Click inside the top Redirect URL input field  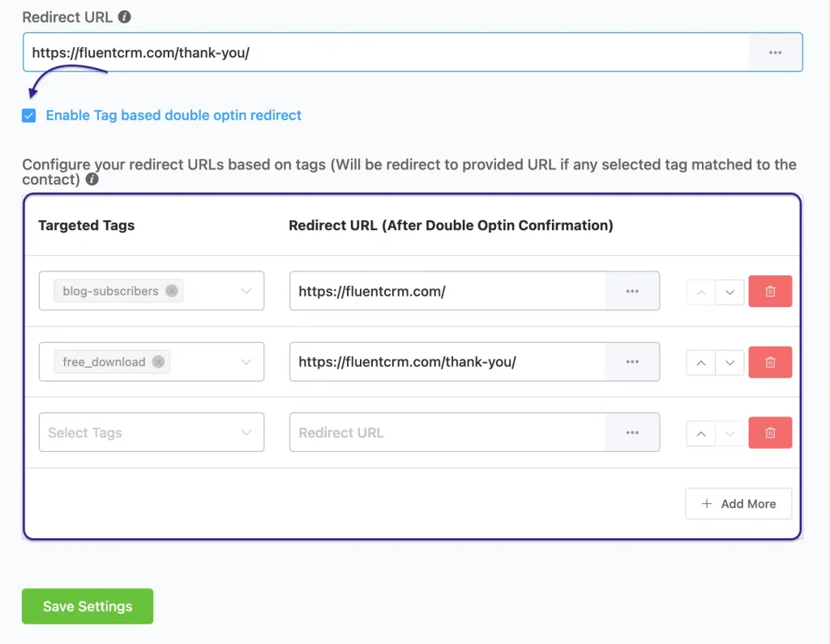324,51
